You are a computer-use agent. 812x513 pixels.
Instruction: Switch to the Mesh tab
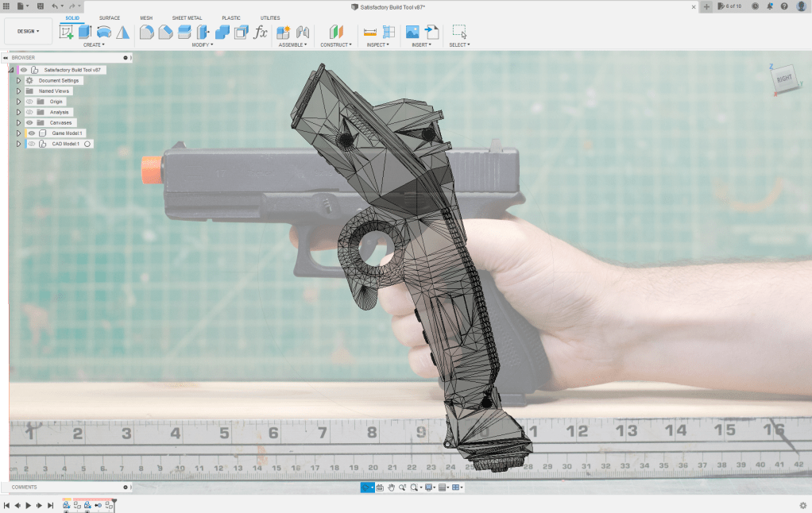pos(146,17)
